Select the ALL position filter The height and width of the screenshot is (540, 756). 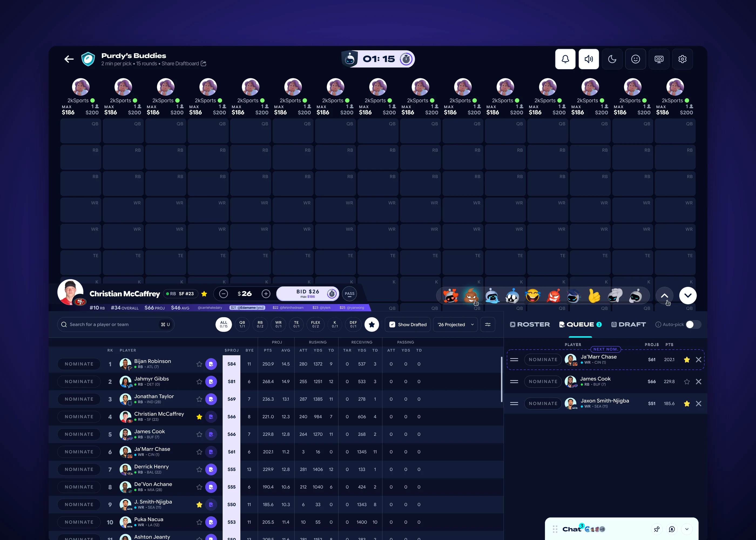pos(224,325)
